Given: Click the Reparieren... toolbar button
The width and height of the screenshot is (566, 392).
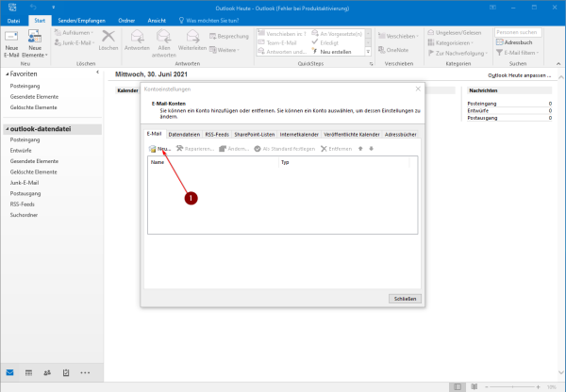Looking at the screenshot, I should tap(195, 149).
